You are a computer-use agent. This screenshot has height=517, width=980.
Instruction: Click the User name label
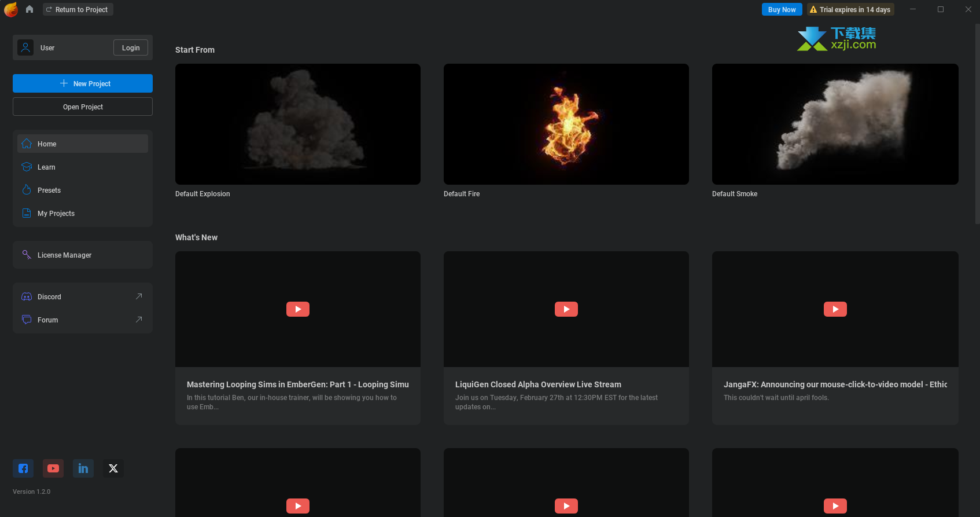coord(47,48)
